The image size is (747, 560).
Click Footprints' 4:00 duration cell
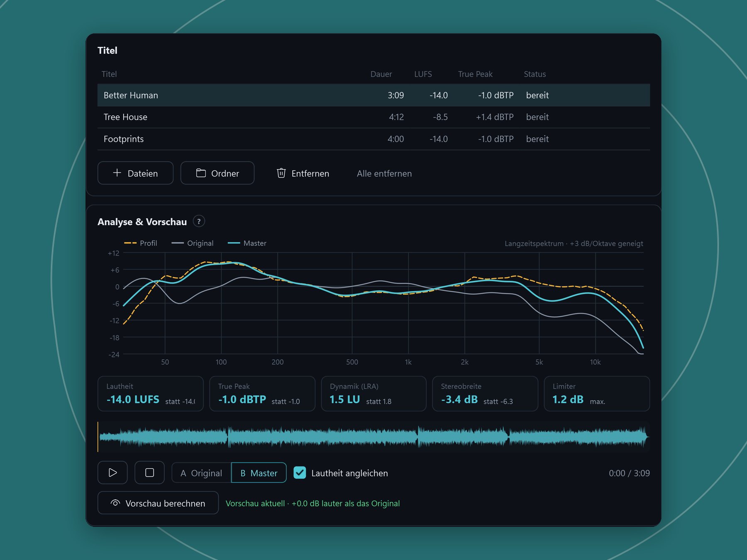pyautogui.click(x=395, y=139)
